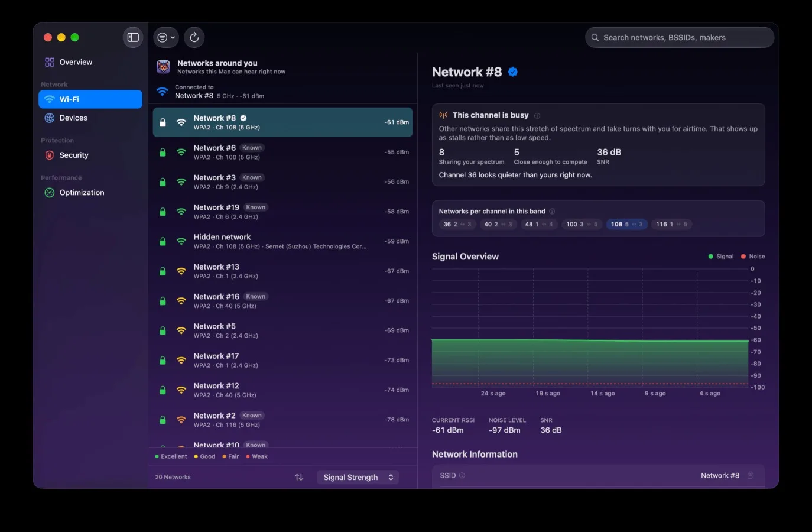Screen dimensions: 812x532
Task: Click the Devices globe icon
Action: click(x=50, y=118)
